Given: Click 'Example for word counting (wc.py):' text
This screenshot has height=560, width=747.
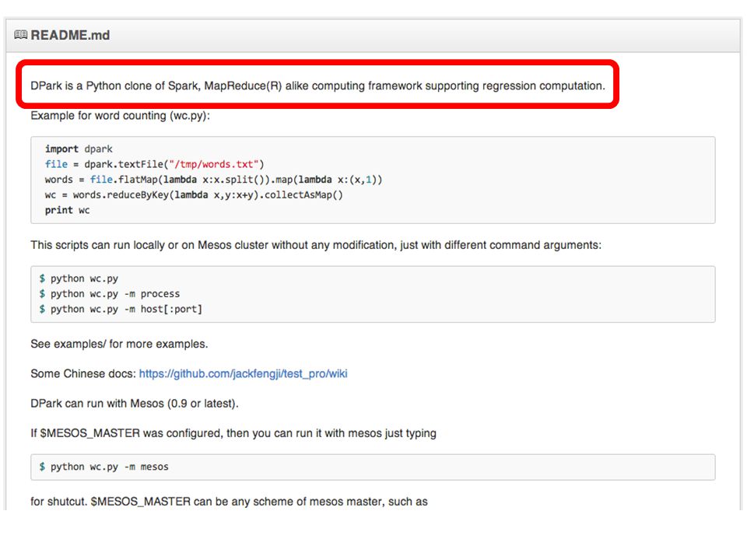Looking at the screenshot, I should point(120,116).
